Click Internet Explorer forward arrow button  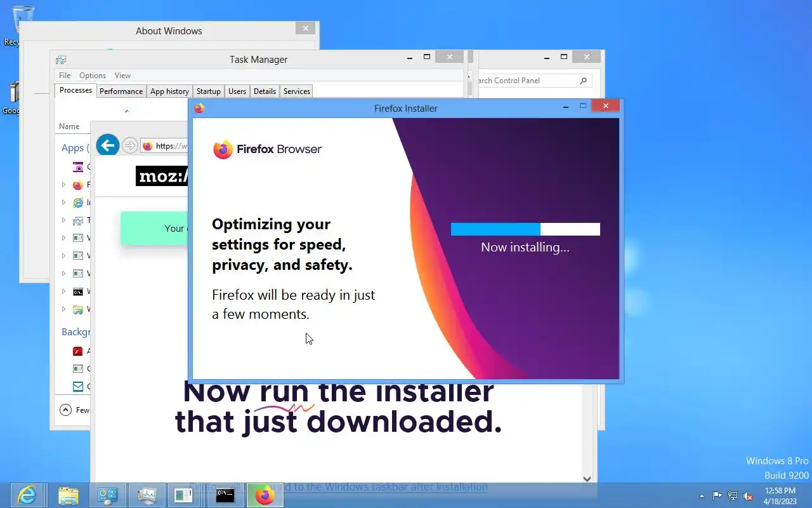129,146
